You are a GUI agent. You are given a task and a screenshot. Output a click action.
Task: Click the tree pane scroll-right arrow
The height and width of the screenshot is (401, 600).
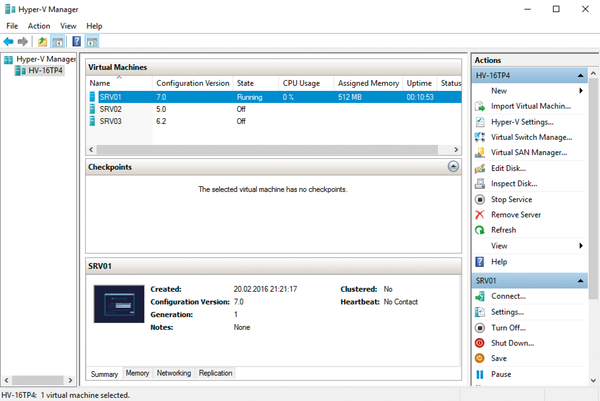pyautogui.click(x=70, y=380)
